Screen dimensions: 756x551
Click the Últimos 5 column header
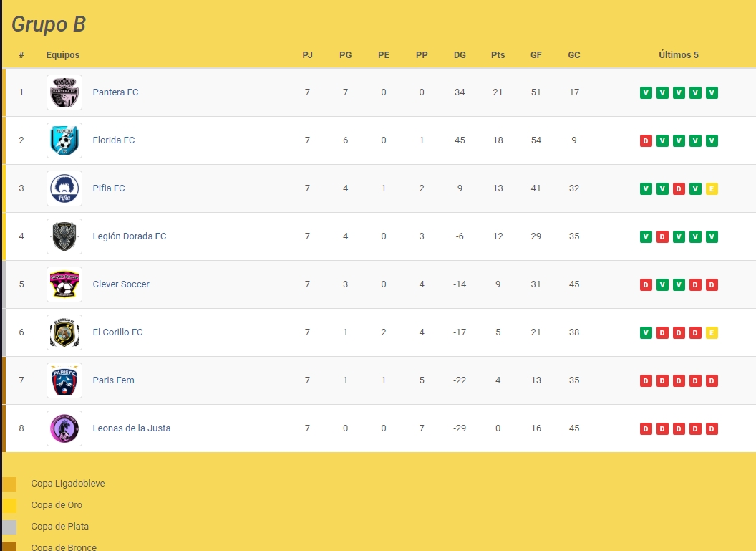tap(678, 55)
